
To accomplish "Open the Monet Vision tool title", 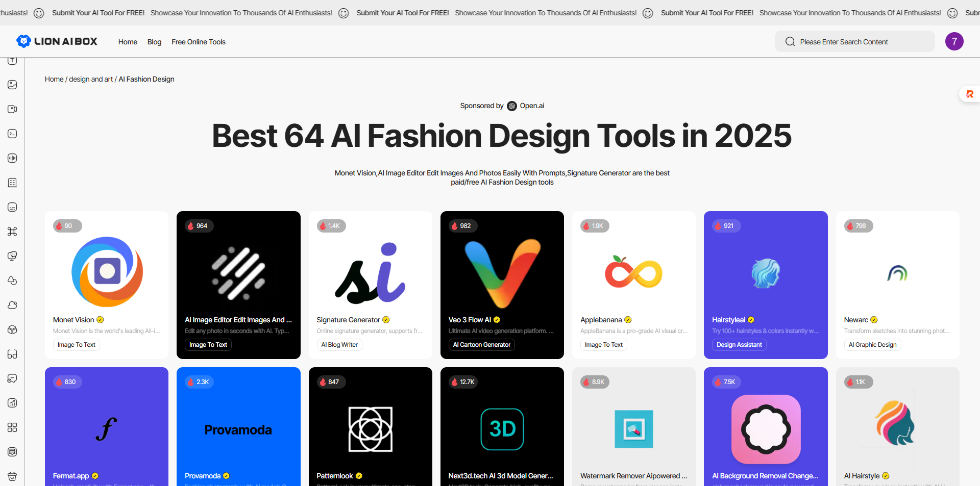I will pyautogui.click(x=73, y=320).
